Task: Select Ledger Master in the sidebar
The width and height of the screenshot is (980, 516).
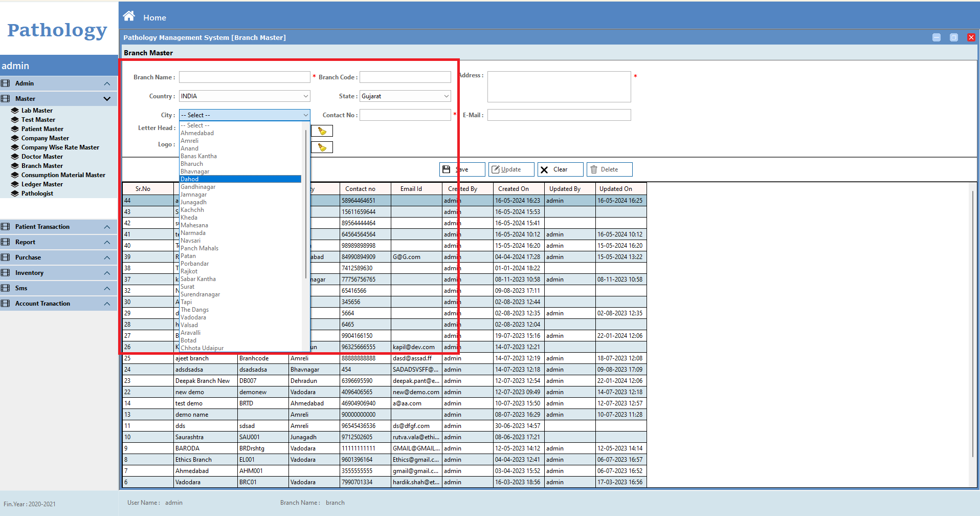Action: 42,184
